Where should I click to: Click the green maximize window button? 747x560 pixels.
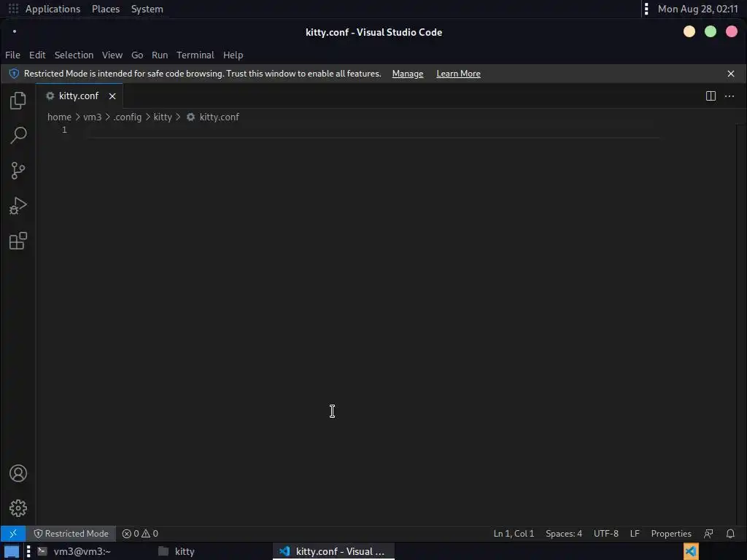[x=711, y=32]
